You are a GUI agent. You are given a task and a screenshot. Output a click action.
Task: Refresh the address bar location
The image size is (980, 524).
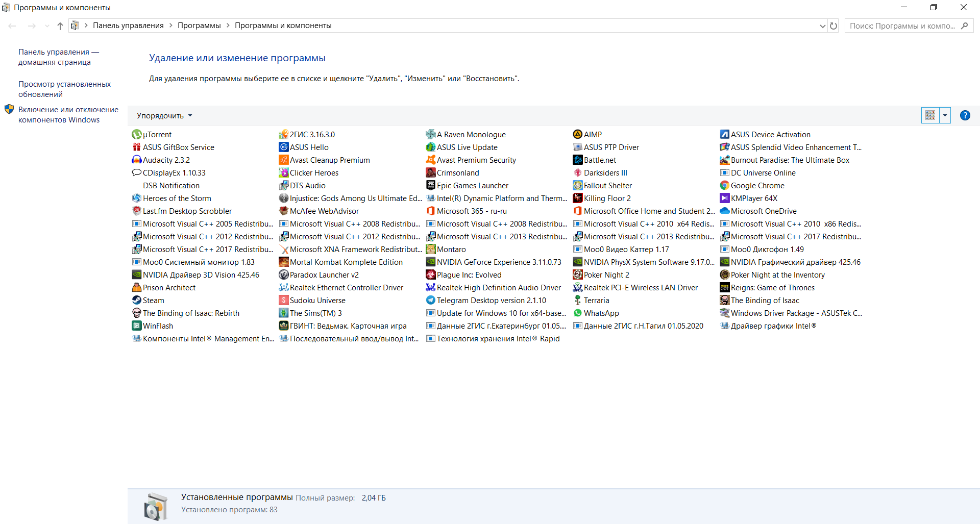click(x=834, y=26)
